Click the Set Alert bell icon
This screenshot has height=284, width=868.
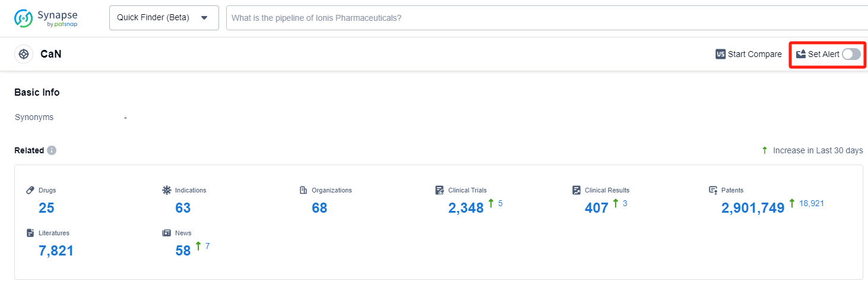click(801, 54)
